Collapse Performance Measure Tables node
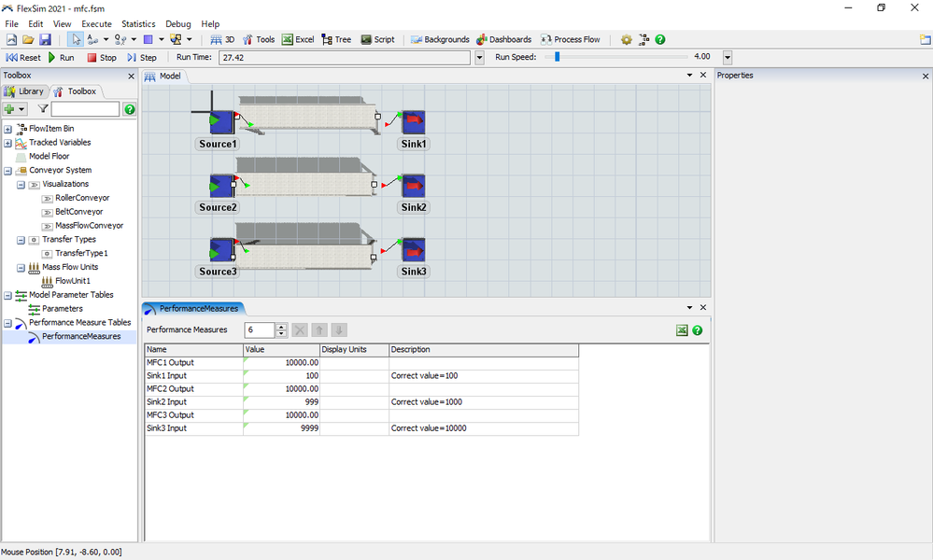933x560 pixels. click(x=7, y=323)
